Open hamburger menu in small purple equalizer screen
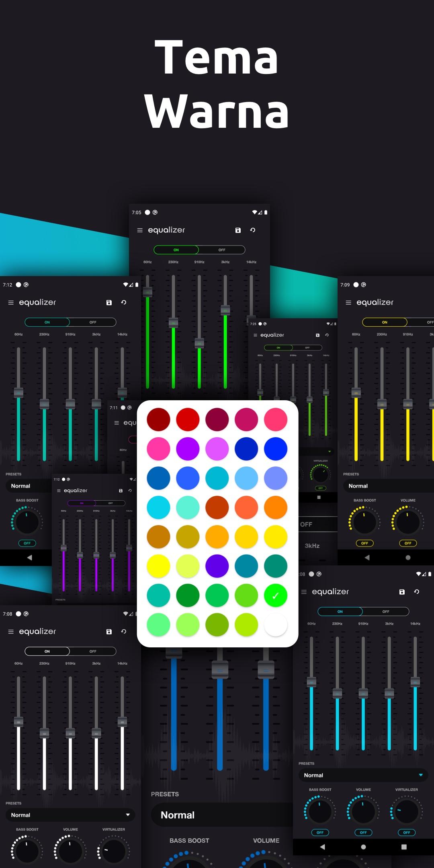The width and height of the screenshot is (434, 868). (x=59, y=491)
